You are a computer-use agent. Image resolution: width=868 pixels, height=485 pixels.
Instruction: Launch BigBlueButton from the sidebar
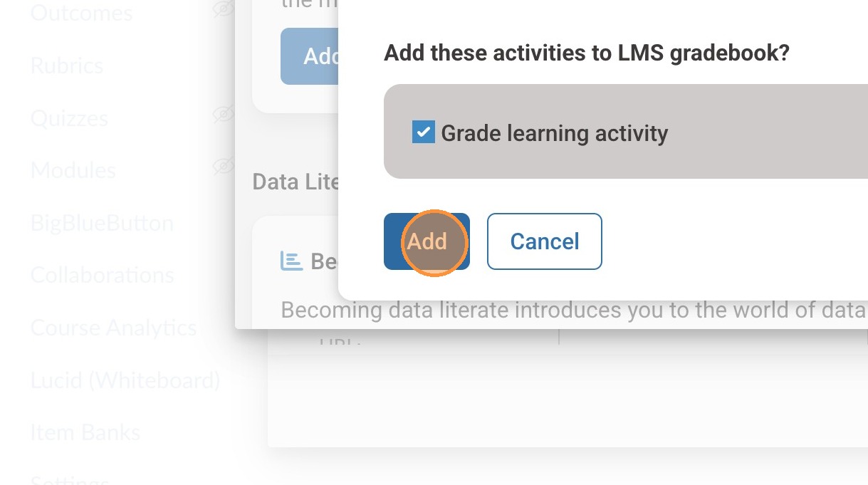click(102, 223)
